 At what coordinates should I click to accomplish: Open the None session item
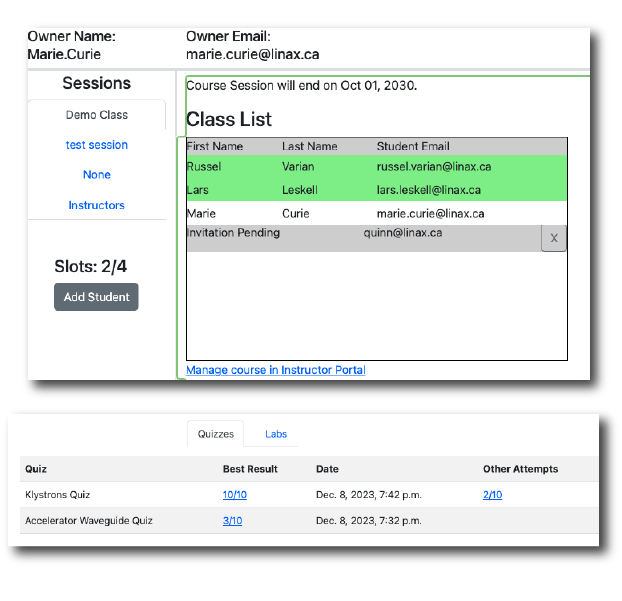point(97,175)
